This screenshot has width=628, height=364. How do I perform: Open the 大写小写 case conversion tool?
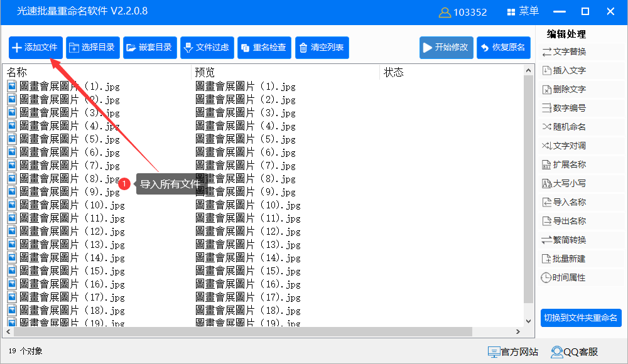coord(564,183)
